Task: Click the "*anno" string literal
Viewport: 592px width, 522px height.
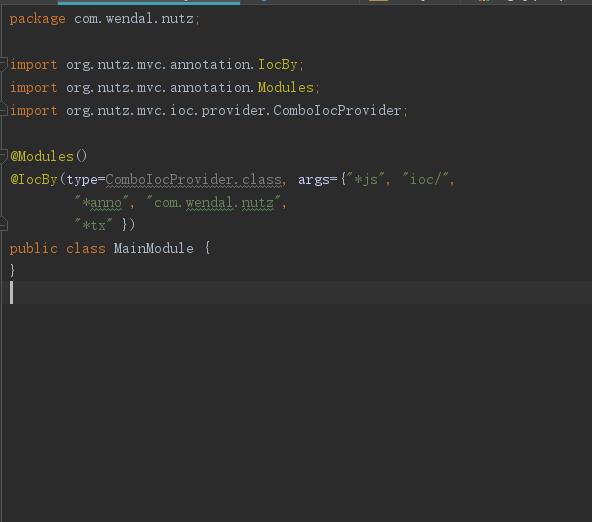Action: pyautogui.click(x=101, y=202)
